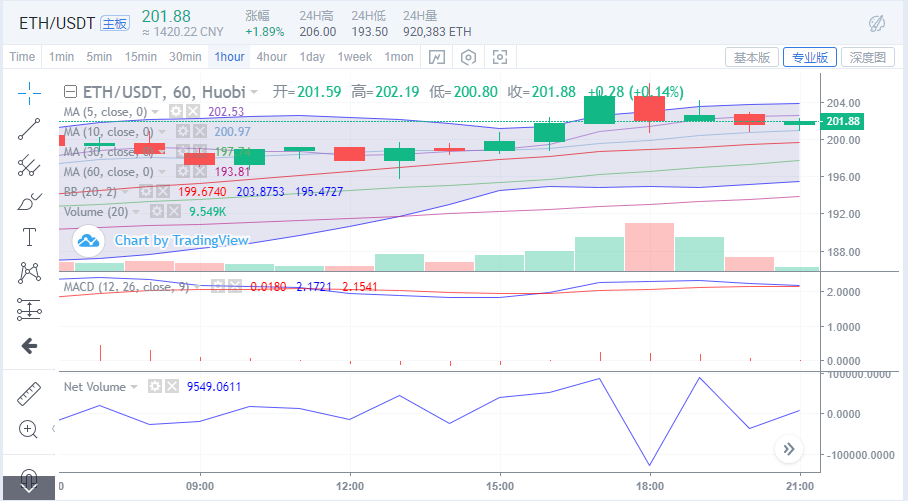This screenshot has width=908, height=501.
Task: Open 深度图 depth chart view
Action: pyautogui.click(x=867, y=57)
